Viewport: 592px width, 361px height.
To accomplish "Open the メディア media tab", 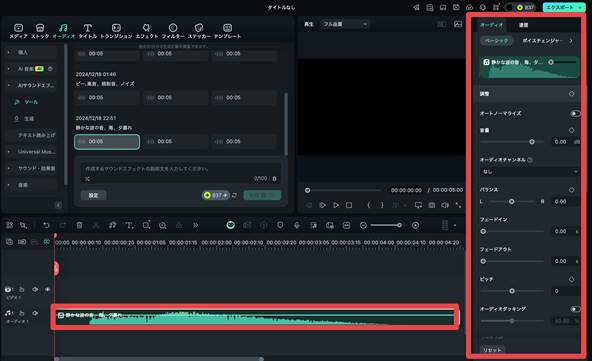I will tap(18, 31).
